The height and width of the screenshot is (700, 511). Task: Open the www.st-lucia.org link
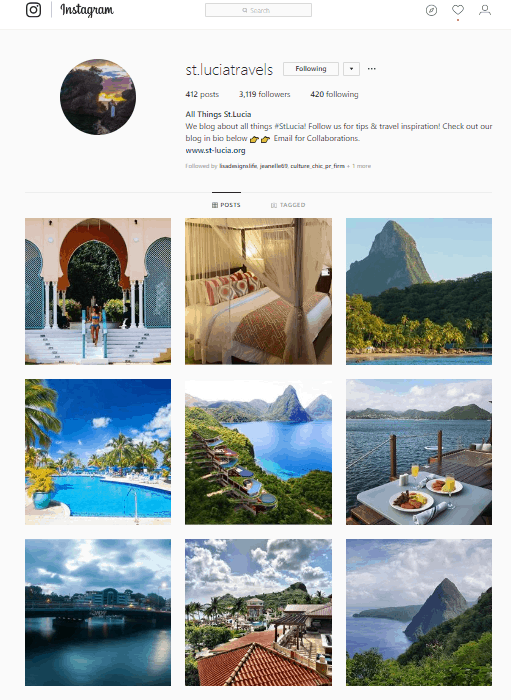coord(216,150)
